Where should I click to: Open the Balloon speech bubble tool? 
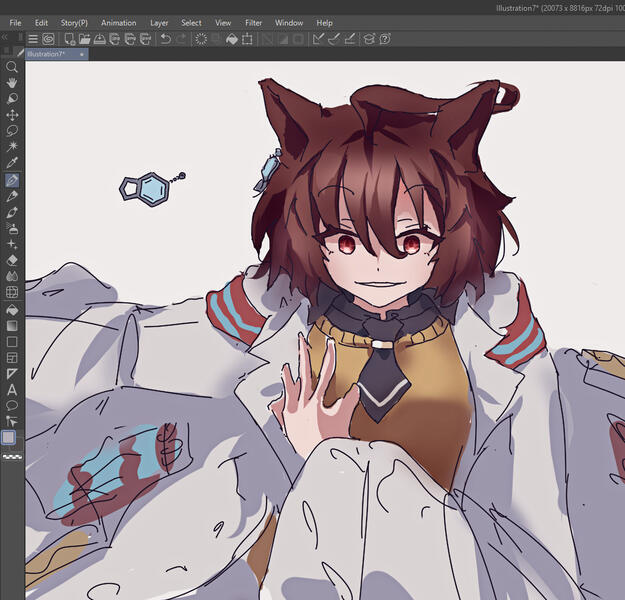tap(12, 405)
